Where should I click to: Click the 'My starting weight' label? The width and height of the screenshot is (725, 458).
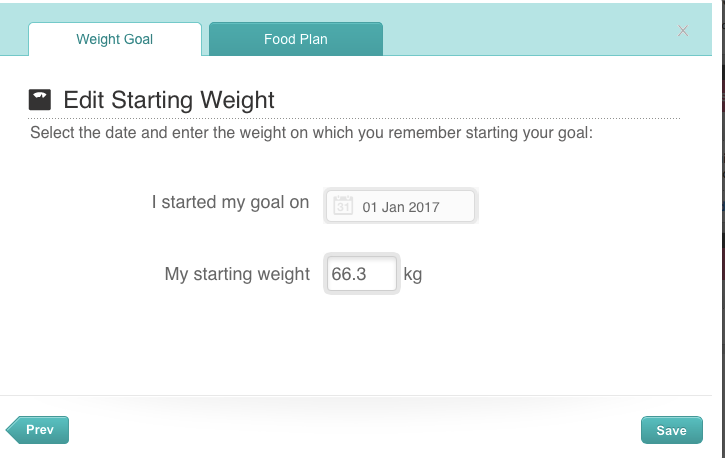237,274
